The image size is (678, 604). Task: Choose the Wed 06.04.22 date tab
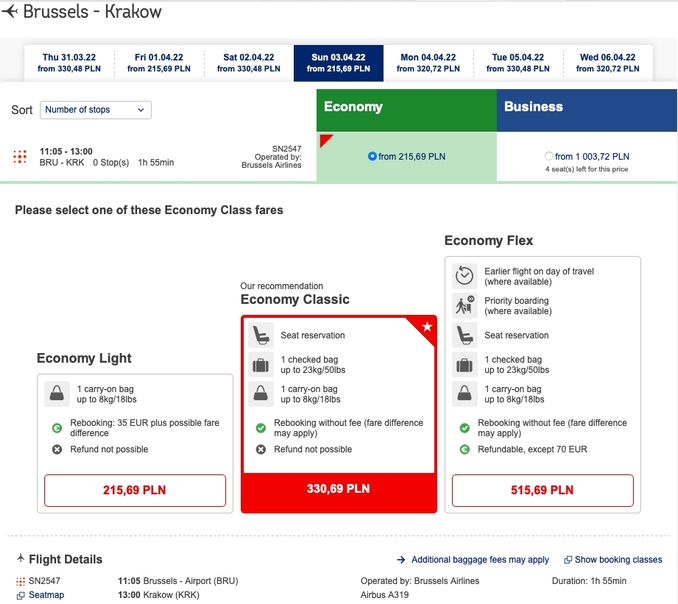click(608, 63)
